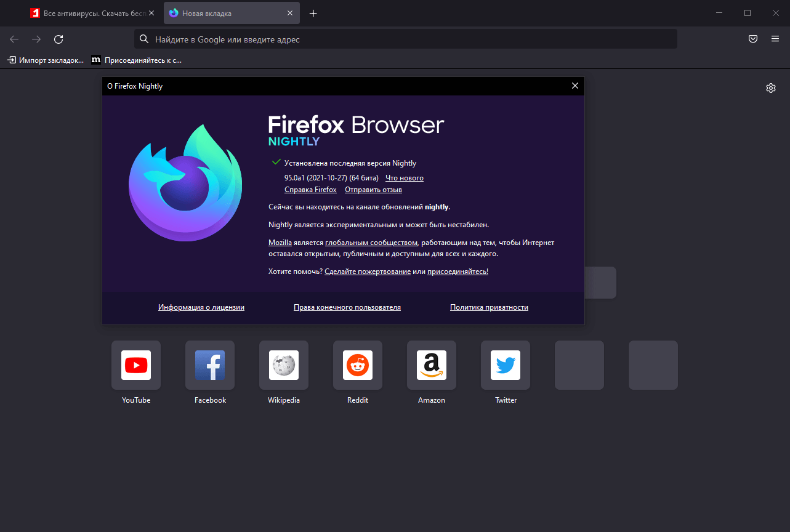Follow the 'Mozilla' link
The image size is (790, 532).
click(280, 243)
